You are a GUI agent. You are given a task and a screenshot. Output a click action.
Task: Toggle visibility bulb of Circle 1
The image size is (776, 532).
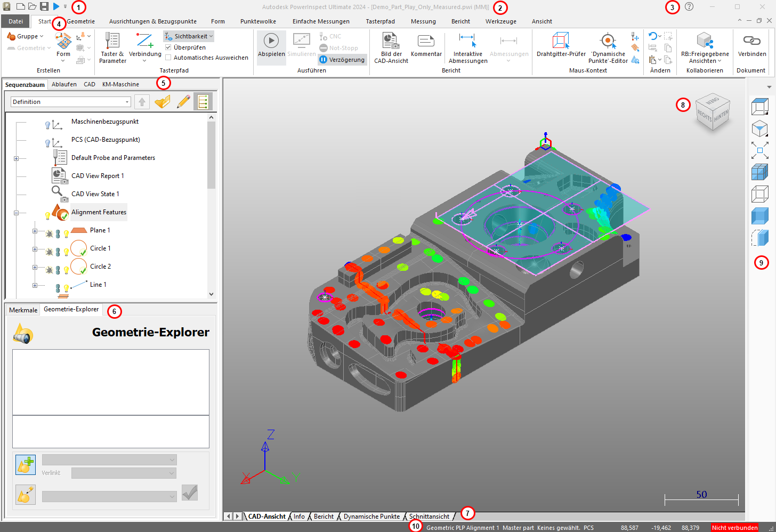[66, 252]
